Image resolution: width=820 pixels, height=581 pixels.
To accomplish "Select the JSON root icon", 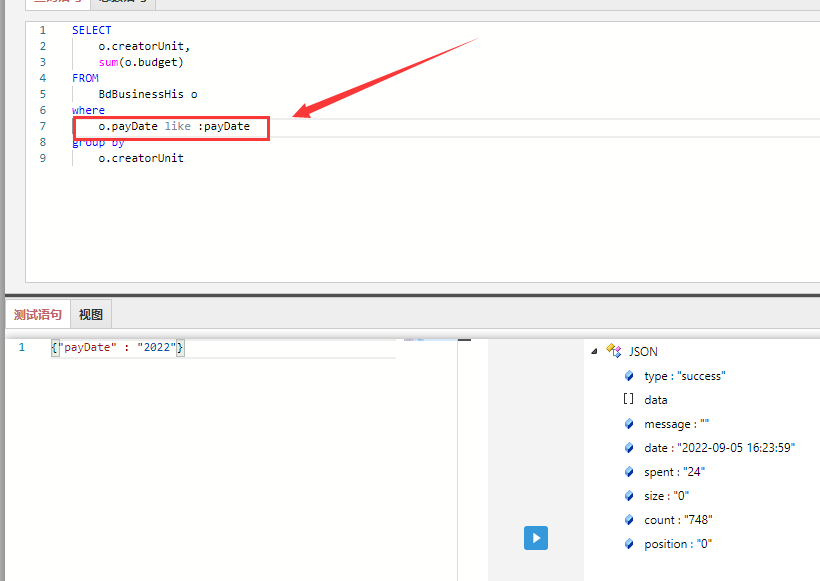I will (x=613, y=350).
